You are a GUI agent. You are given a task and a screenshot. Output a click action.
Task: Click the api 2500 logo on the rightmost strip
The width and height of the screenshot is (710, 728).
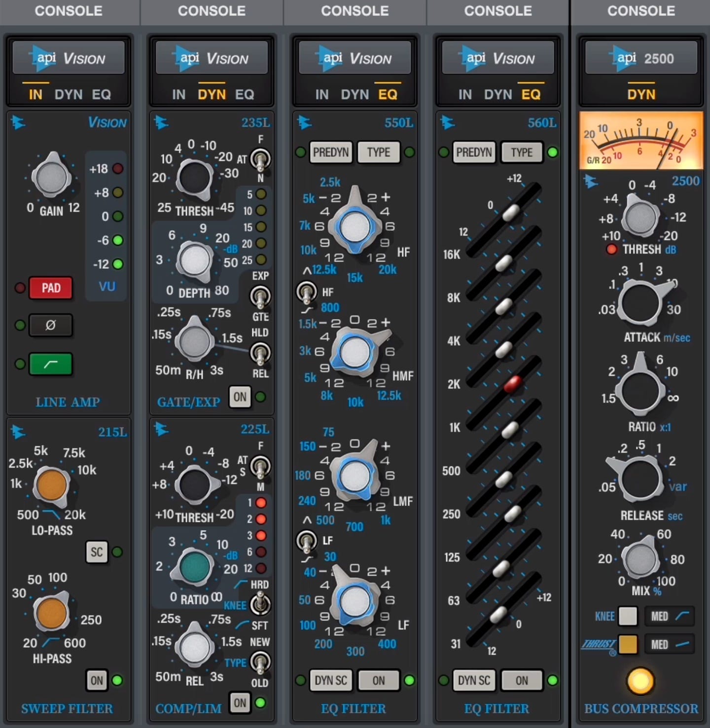click(x=640, y=58)
